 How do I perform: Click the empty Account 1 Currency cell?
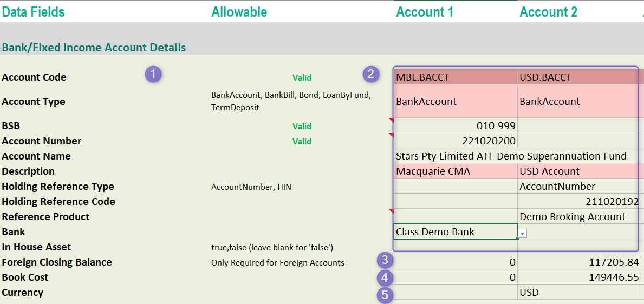point(456,293)
